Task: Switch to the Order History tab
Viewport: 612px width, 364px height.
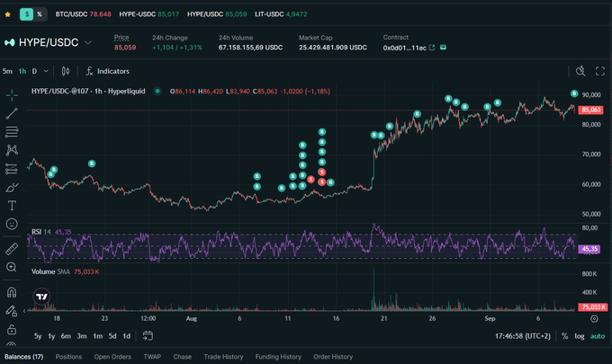Action: [x=333, y=357]
